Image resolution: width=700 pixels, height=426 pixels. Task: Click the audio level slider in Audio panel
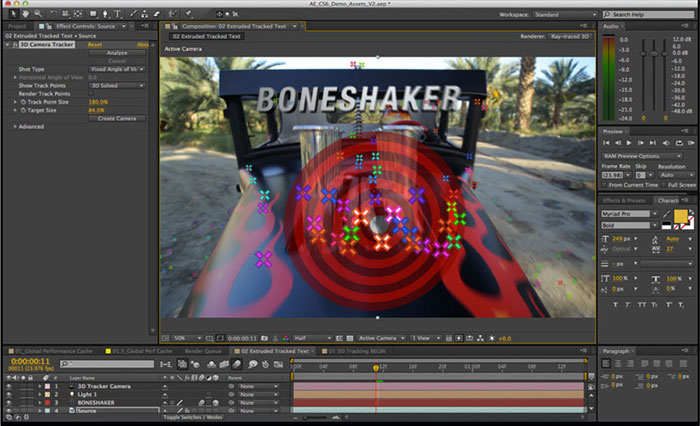click(x=654, y=54)
